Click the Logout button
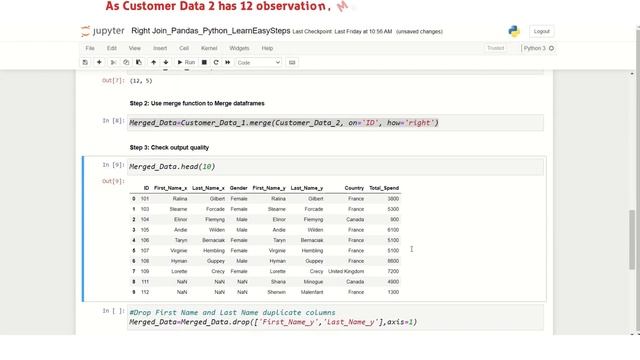 point(542,31)
